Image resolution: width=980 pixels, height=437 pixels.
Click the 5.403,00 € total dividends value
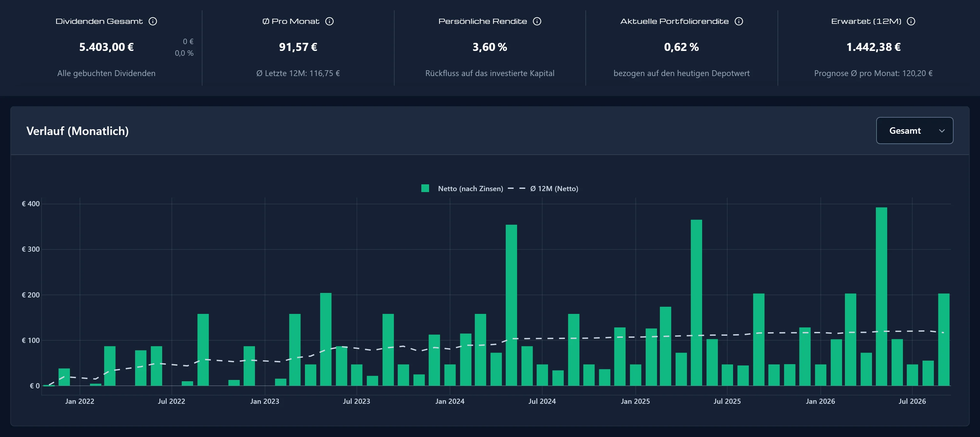pyautogui.click(x=106, y=47)
